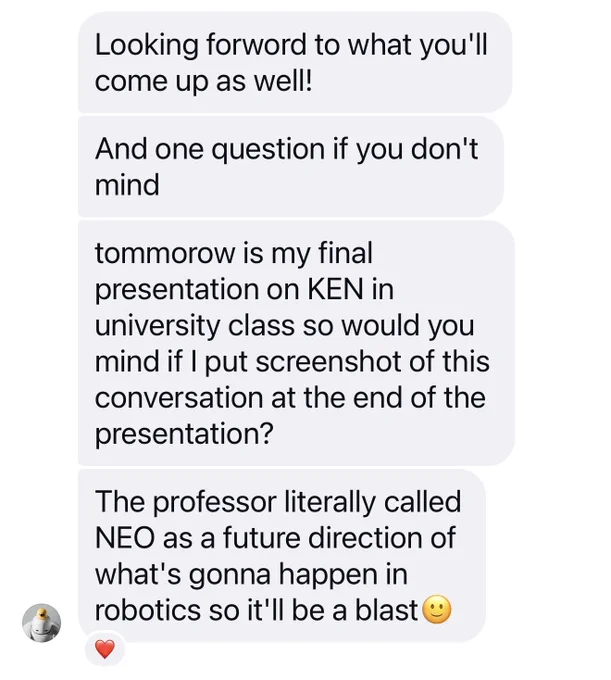The image size is (611, 680).
Task: Click the word 'mind' ending second message
Action: tap(127, 185)
